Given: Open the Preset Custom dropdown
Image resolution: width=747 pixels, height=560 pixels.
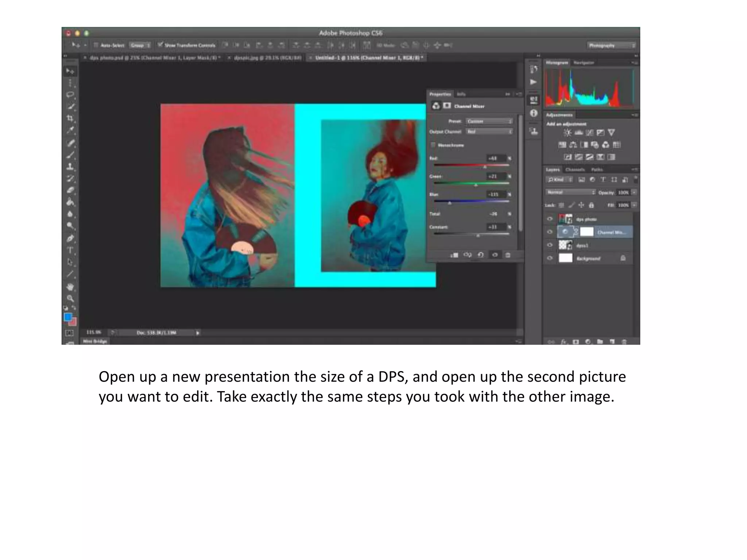Looking at the screenshot, I should [x=489, y=121].
